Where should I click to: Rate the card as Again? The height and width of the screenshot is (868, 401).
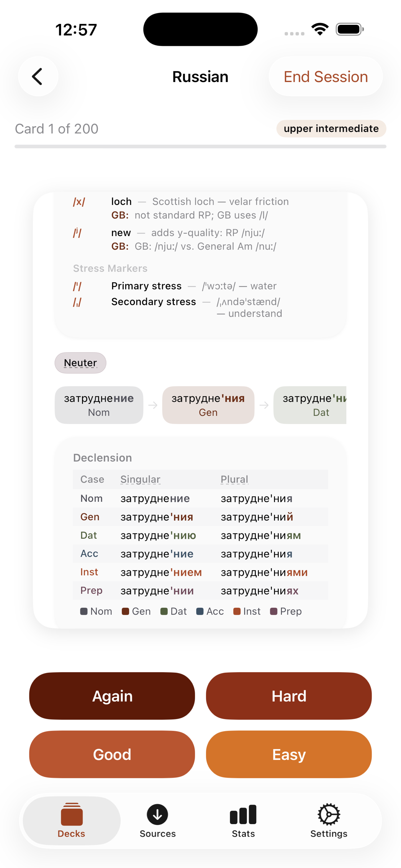[x=112, y=696]
